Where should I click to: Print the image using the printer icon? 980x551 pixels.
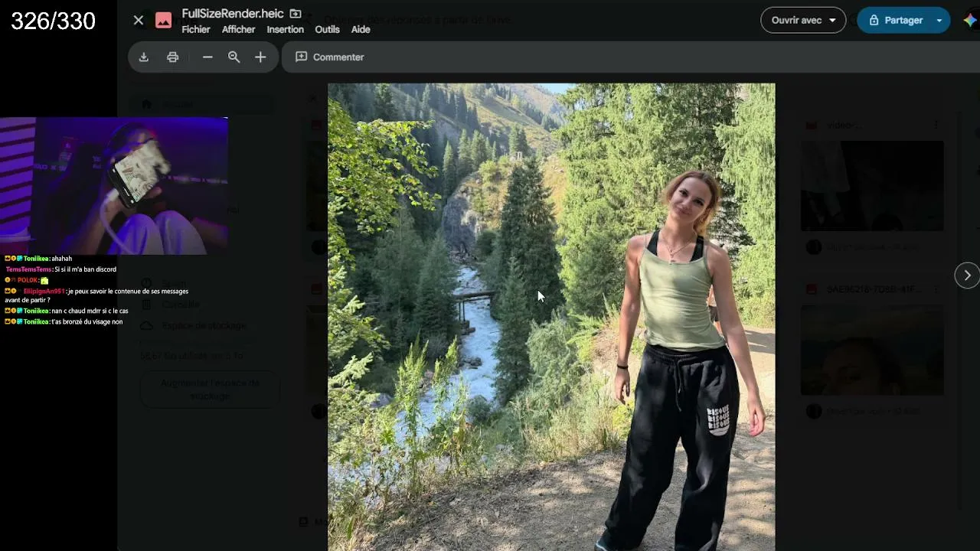tap(173, 57)
